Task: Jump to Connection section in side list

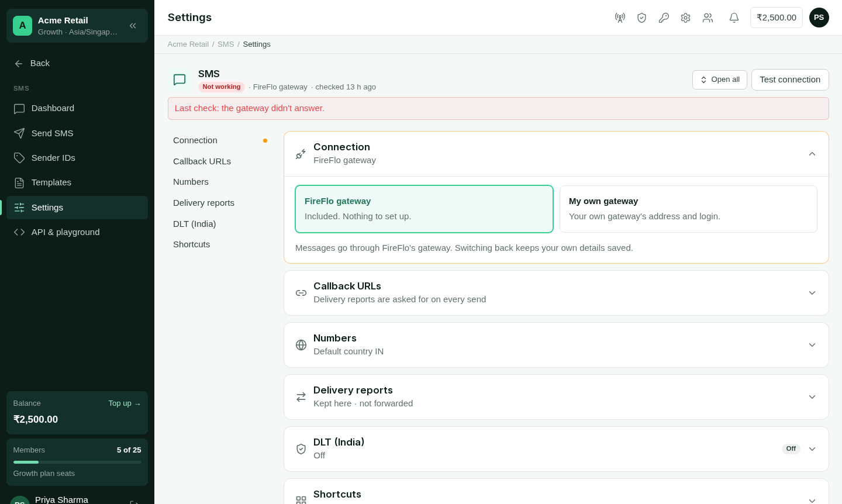Action: tap(220, 140)
